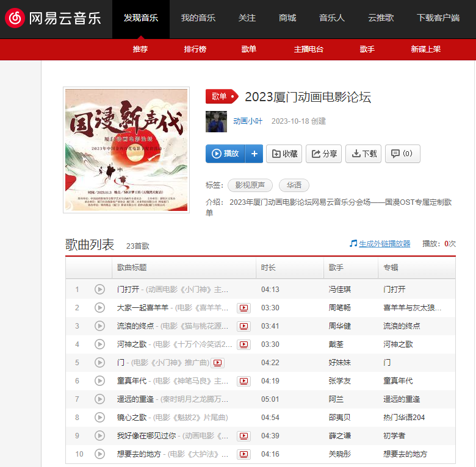Screen dimensions: 476x467
Task: Open artist 邵夷贝
Action: [340, 417]
